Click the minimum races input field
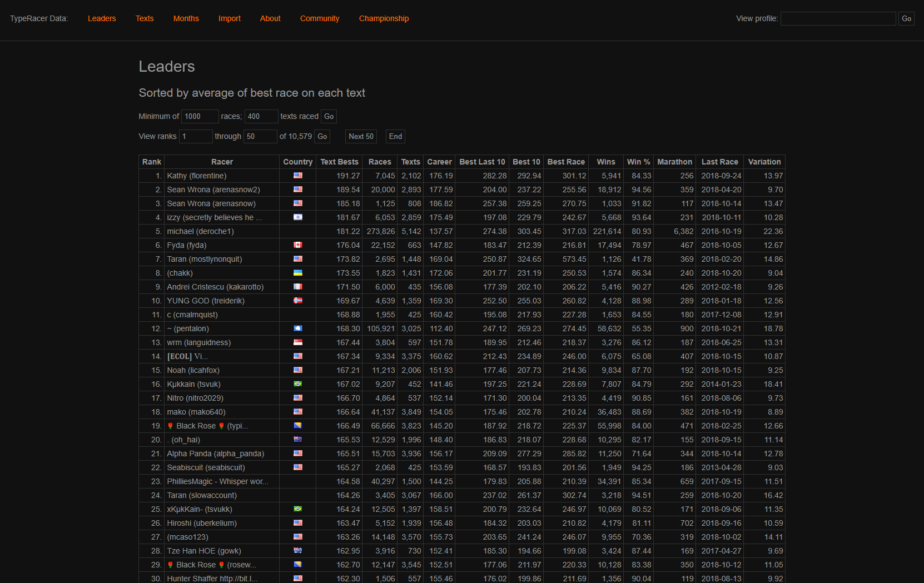 coord(199,116)
